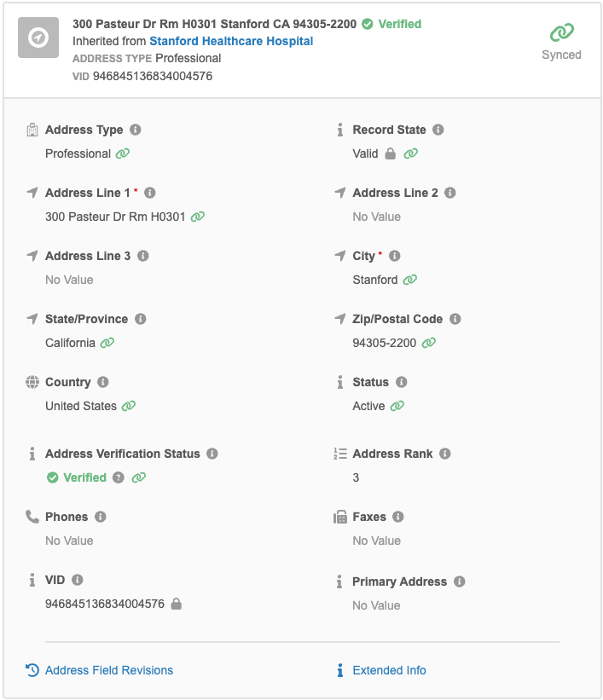Click the question mark icon beside Verified status
This screenshot has height=700, width=603.
[119, 477]
